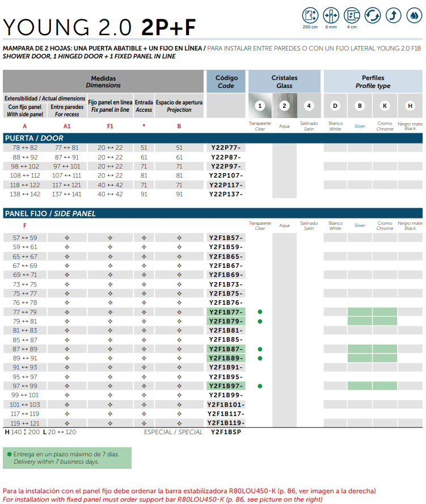The height and width of the screenshot is (504, 426).
Task: Click door code Y22P77-
Action: 226,148
